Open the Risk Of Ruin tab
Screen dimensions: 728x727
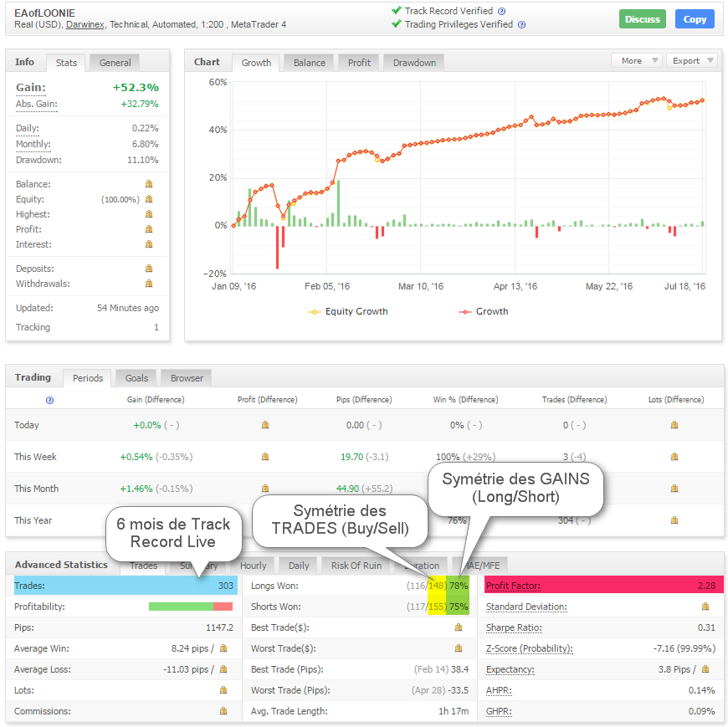(x=356, y=566)
